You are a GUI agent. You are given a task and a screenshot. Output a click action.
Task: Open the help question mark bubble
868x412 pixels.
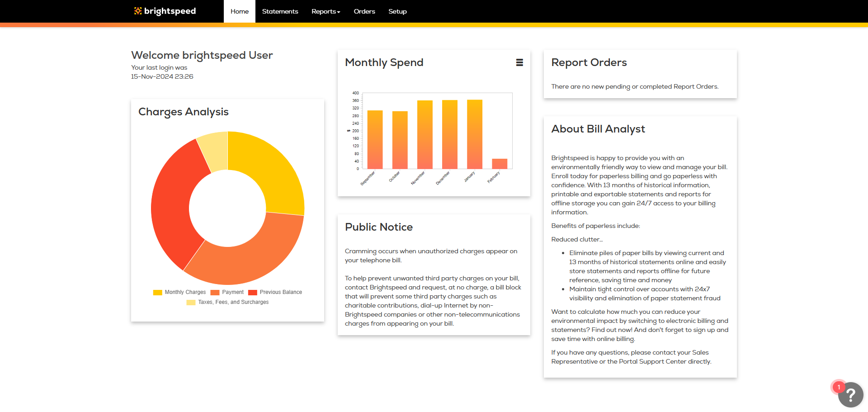tap(850, 395)
